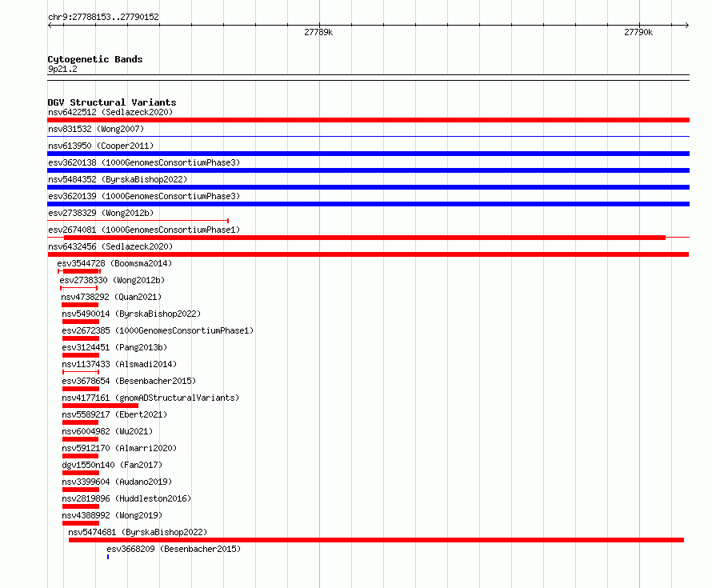The height and width of the screenshot is (588, 712).
Task: Click the small blue mark under esv3668209
Action: coord(108,557)
